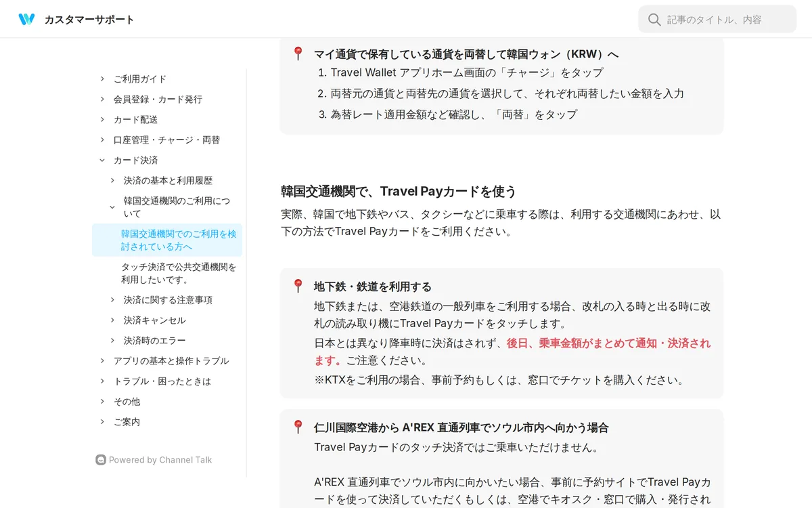812x508 pixels.
Task: Expand the トラブル・困ったときは chevron
Action: click(x=102, y=381)
